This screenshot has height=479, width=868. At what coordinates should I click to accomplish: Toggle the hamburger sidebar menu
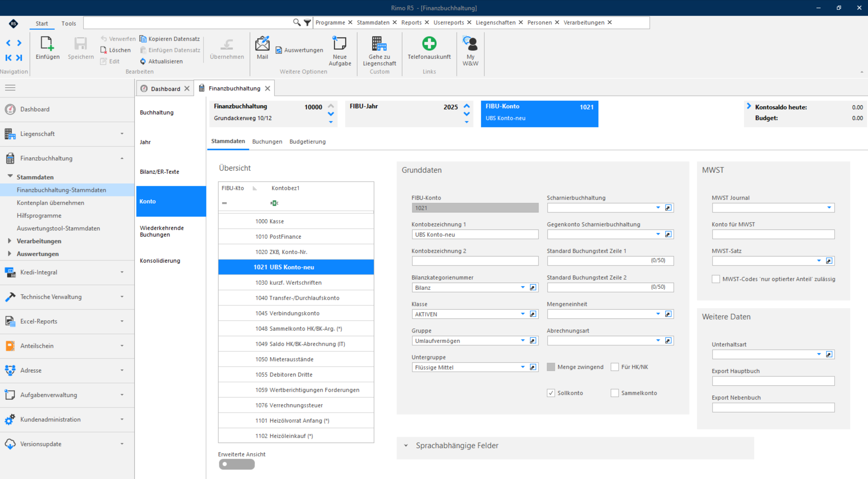pos(10,88)
